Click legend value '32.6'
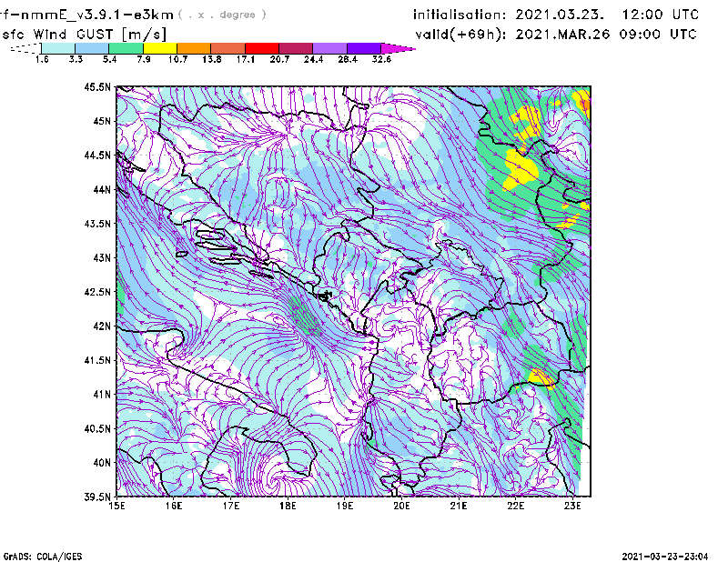Image resolution: width=728 pixels, height=562 pixels. (381, 59)
